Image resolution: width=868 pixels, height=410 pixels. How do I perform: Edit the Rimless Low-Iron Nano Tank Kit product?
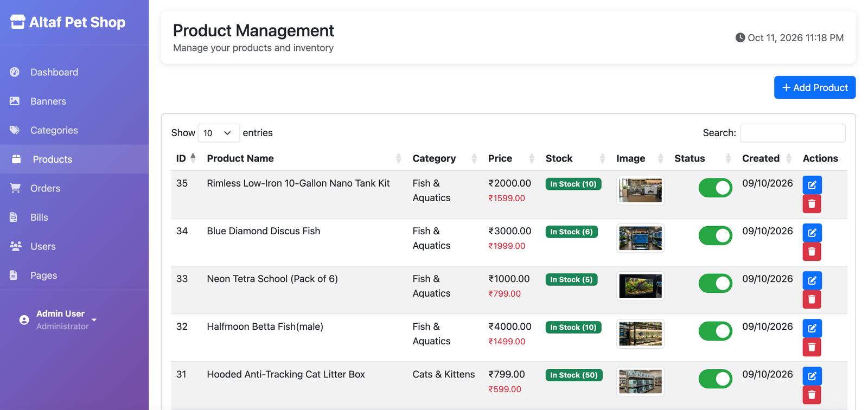click(x=812, y=185)
